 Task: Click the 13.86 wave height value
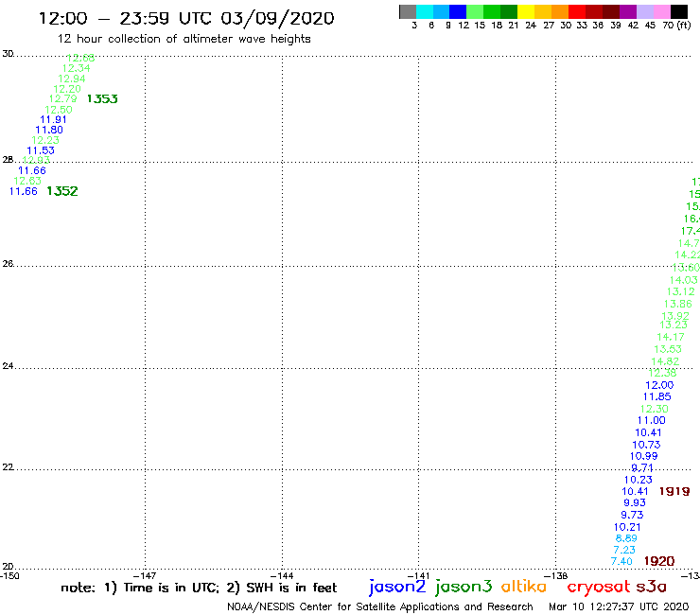[677, 304]
